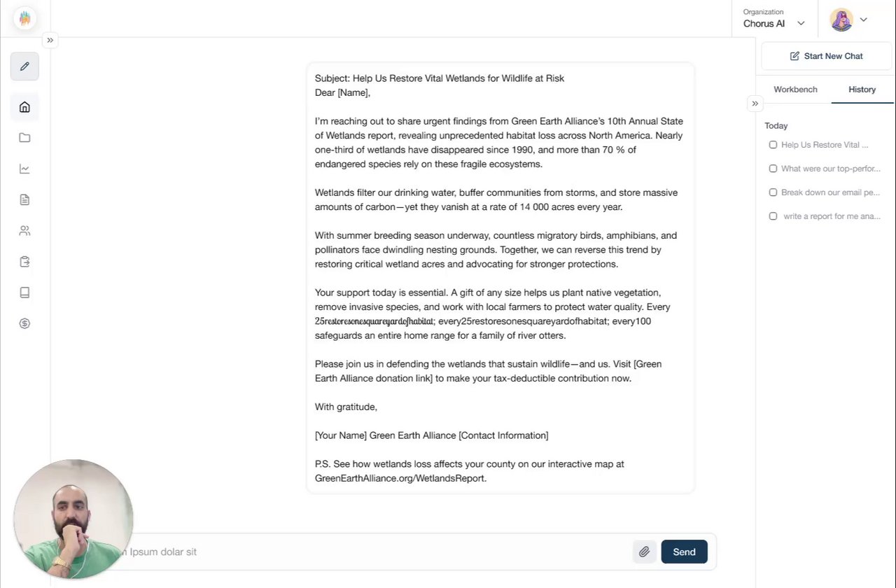Click the paperclip attachment icon
896x588 pixels.
tap(644, 552)
